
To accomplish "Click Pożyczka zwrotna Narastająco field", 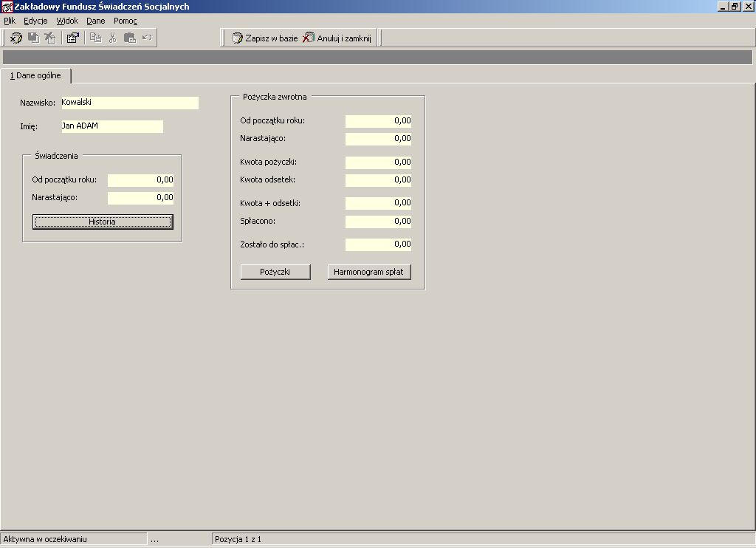I will (x=378, y=139).
